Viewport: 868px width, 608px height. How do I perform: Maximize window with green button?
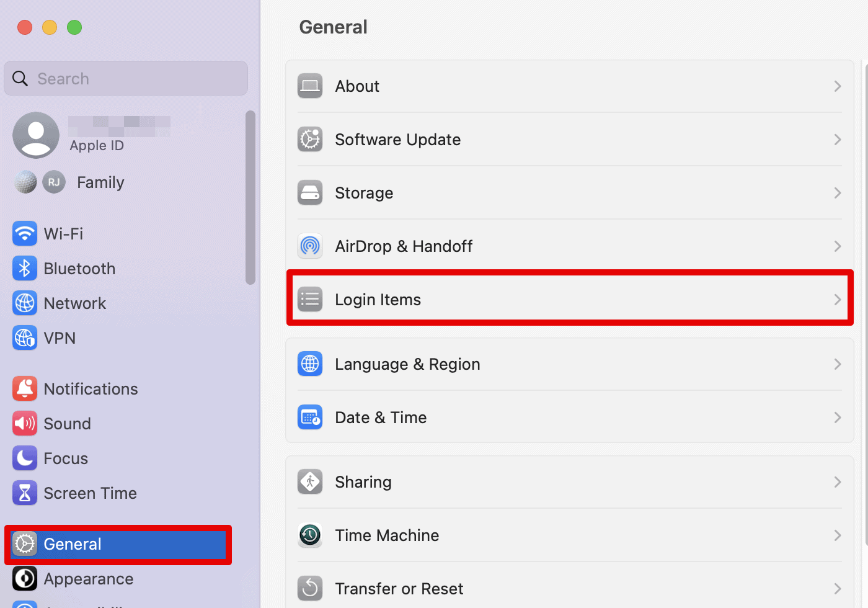(74, 27)
